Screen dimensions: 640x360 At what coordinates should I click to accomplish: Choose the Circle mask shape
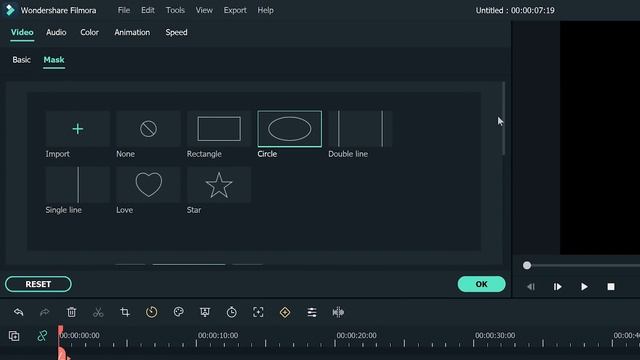(x=289, y=129)
